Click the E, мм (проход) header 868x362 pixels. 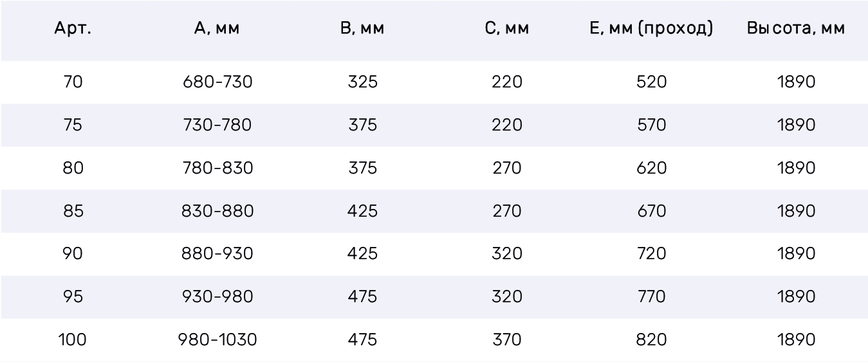coord(651,30)
